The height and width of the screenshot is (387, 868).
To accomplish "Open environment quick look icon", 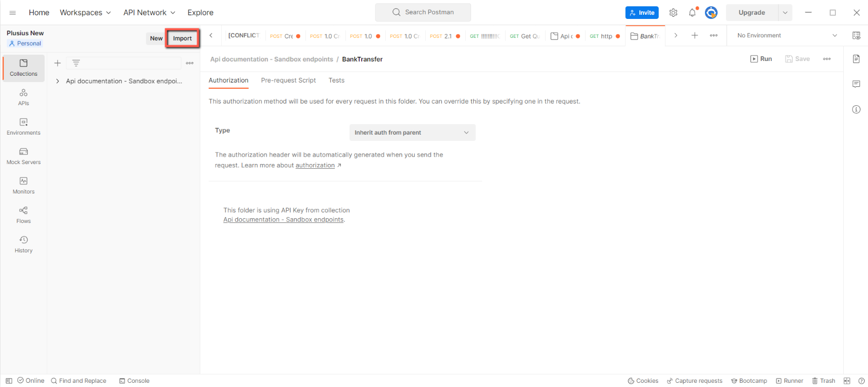I will tap(856, 35).
